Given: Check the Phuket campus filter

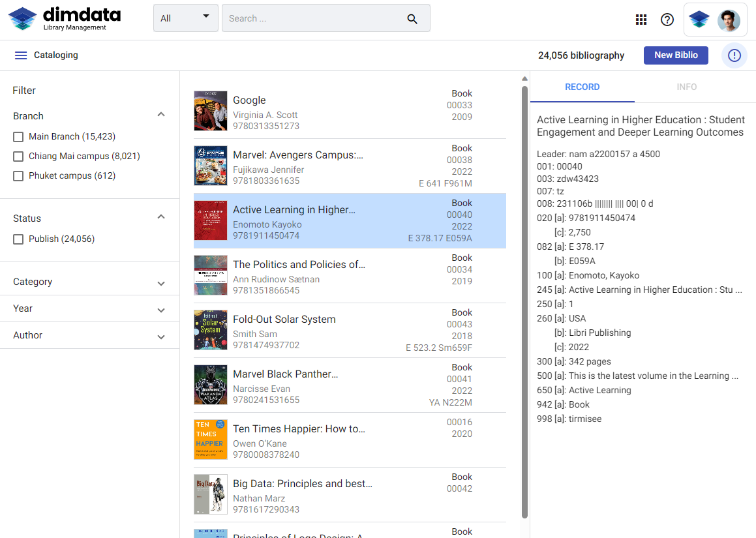Looking at the screenshot, I should point(18,176).
